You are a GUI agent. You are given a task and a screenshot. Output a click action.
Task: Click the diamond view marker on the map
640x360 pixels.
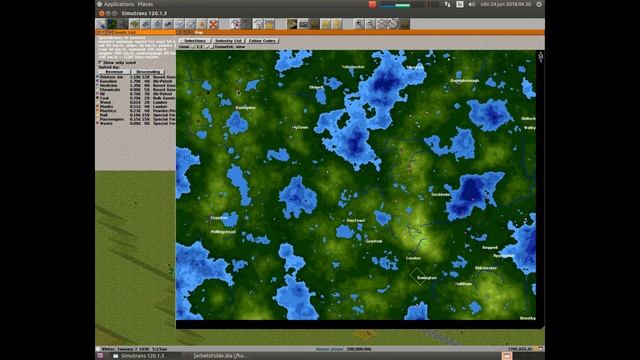click(418, 276)
